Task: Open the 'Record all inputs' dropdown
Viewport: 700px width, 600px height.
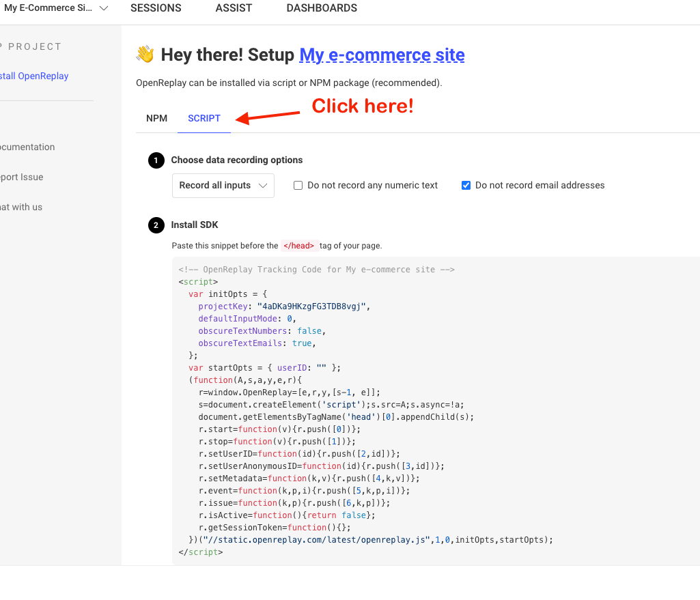Action: pos(223,185)
